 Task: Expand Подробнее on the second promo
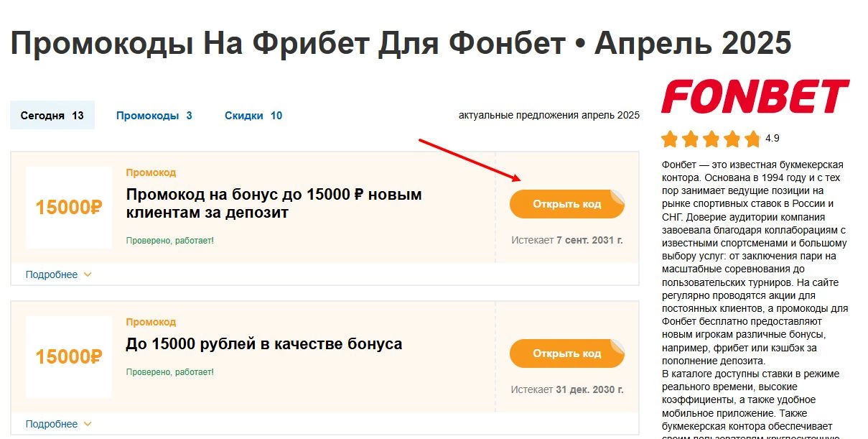50,424
